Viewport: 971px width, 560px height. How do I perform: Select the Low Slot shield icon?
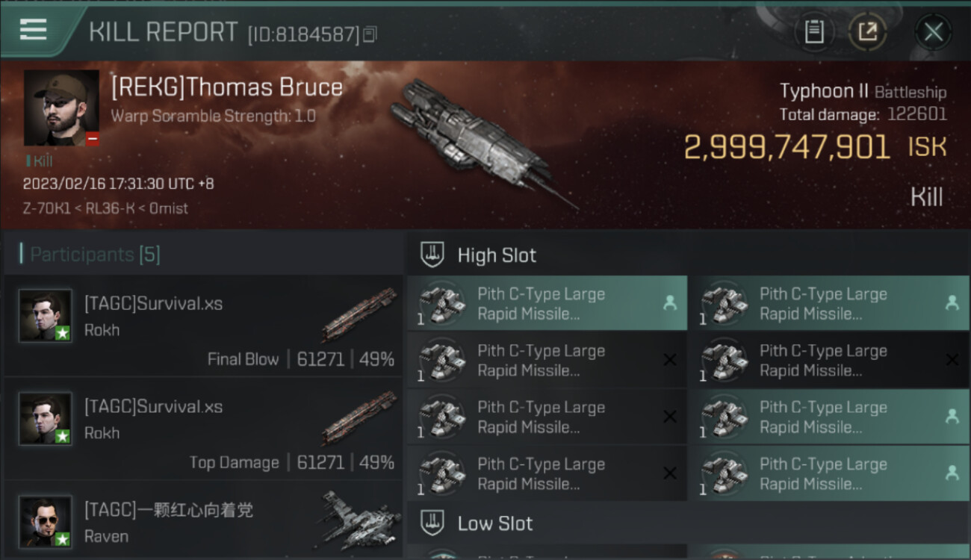(433, 523)
